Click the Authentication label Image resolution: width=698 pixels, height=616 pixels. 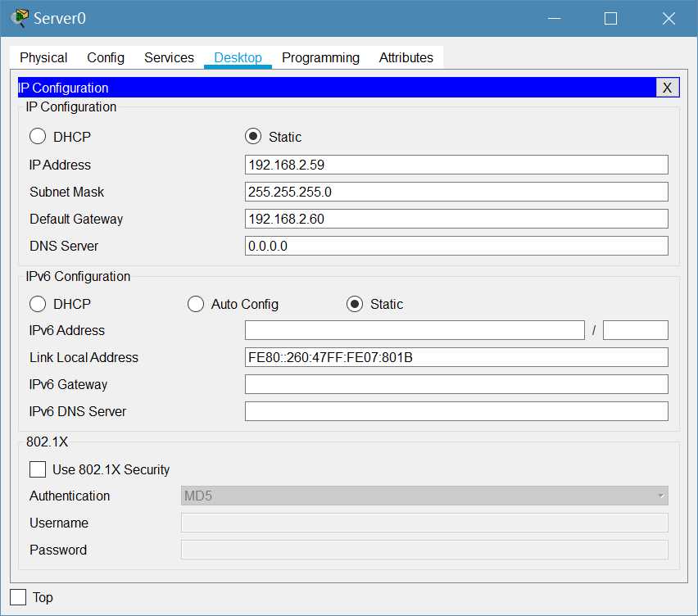70,496
